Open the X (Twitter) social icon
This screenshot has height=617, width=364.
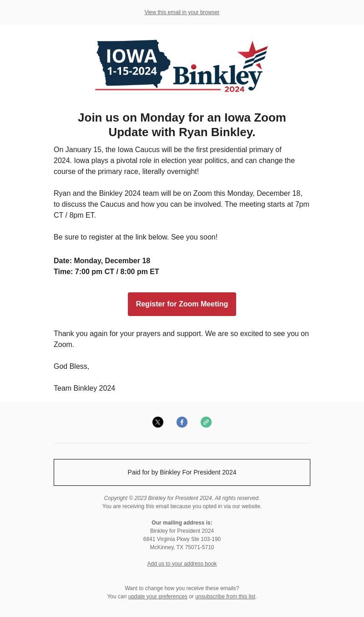158,422
